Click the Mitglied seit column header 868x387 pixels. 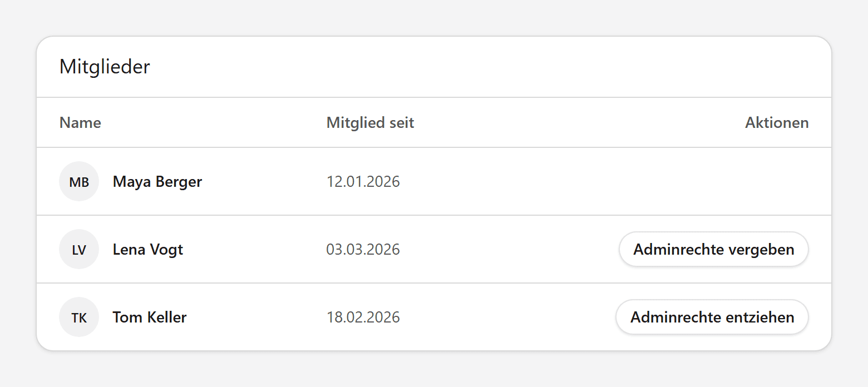[x=370, y=122]
